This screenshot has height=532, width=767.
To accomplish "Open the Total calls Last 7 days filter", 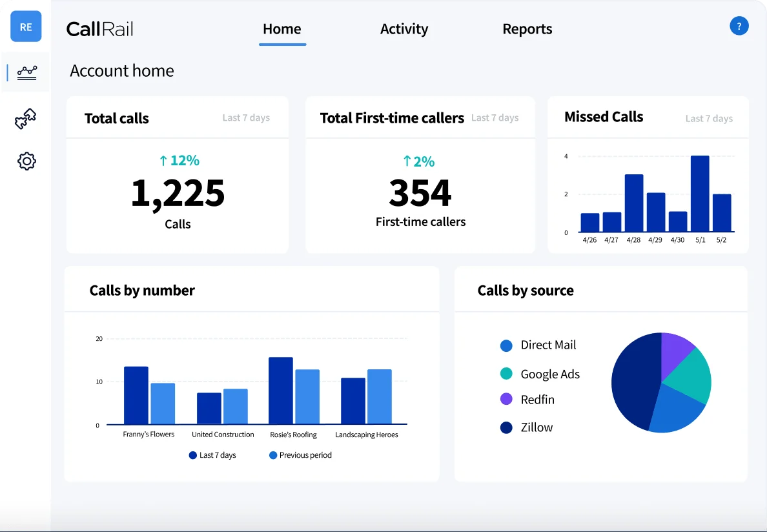I will click(246, 118).
